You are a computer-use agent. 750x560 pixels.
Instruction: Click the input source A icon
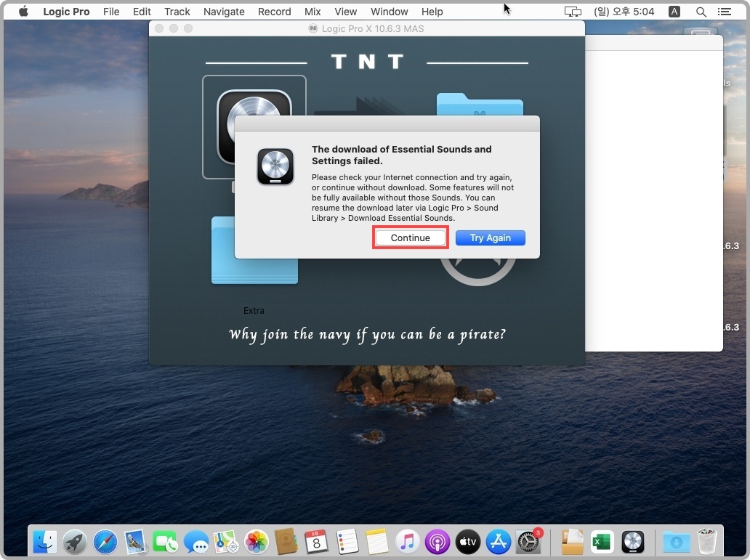tap(674, 12)
